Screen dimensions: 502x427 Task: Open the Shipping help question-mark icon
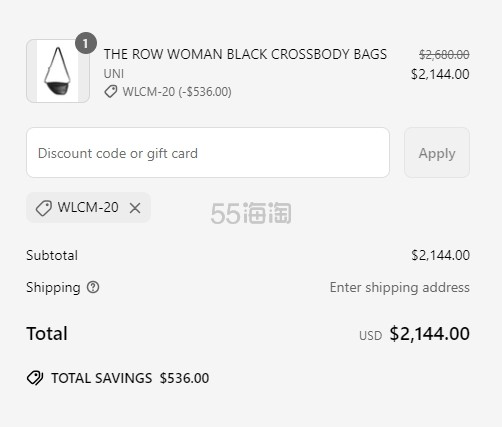(93, 287)
